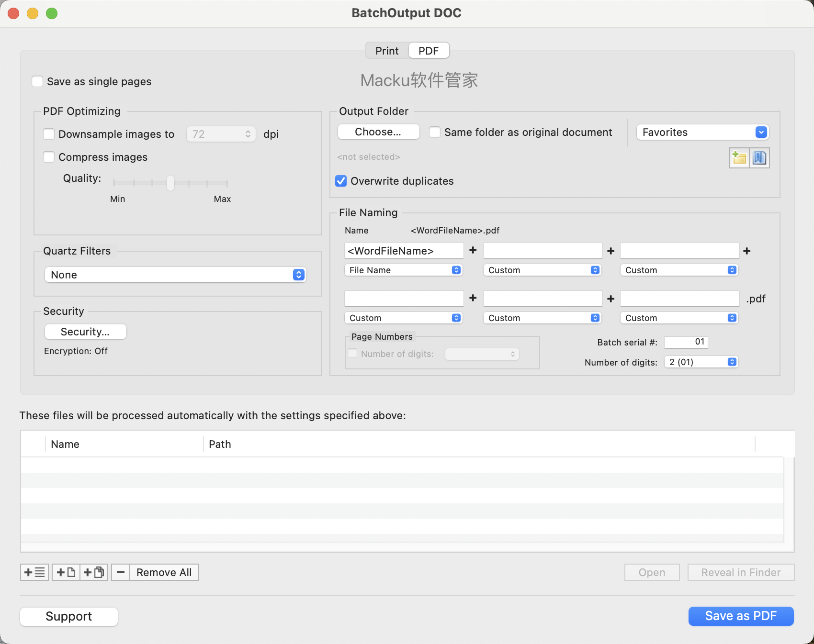The width and height of the screenshot is (814, 644).
Task: Enable Save as single pages
Action: point(37,81)
